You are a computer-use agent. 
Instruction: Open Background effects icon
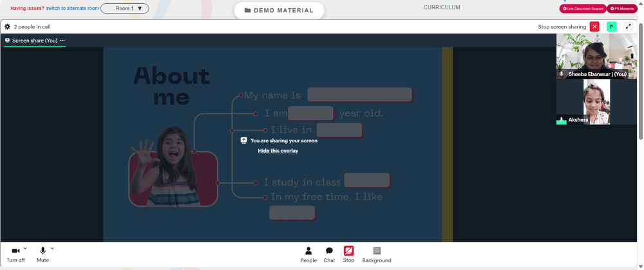point(377,251)
